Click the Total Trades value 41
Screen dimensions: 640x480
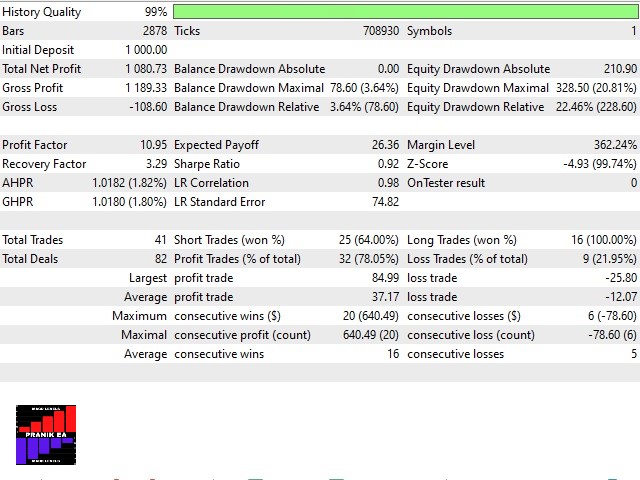point(160,240)
